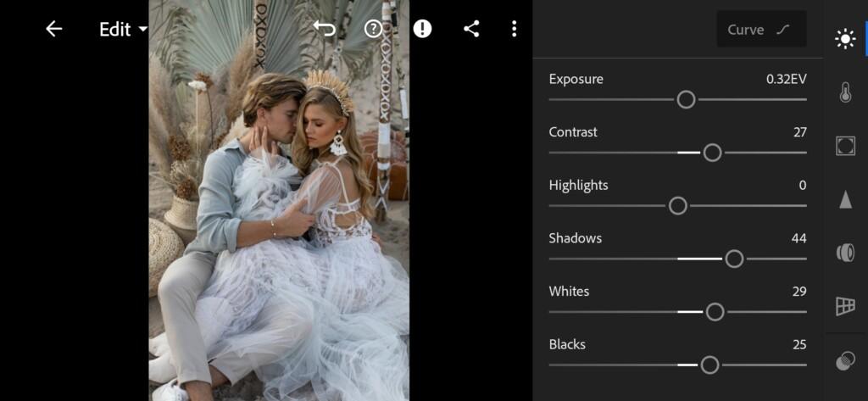This screenshot has width=868, height=401.
Task: Open the three-dot overflow menu
Action: tap(515, 29)
